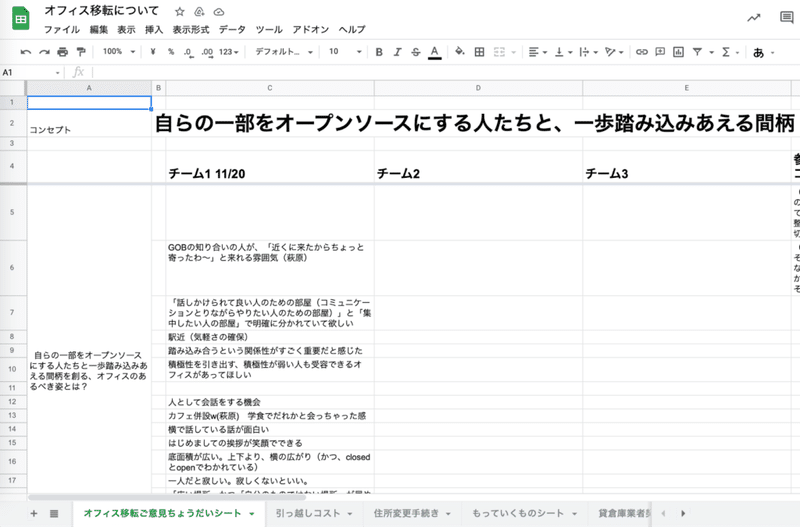Toggle Strikethrough formatting
Screen dimensions: 800x527
click(416, 52)
